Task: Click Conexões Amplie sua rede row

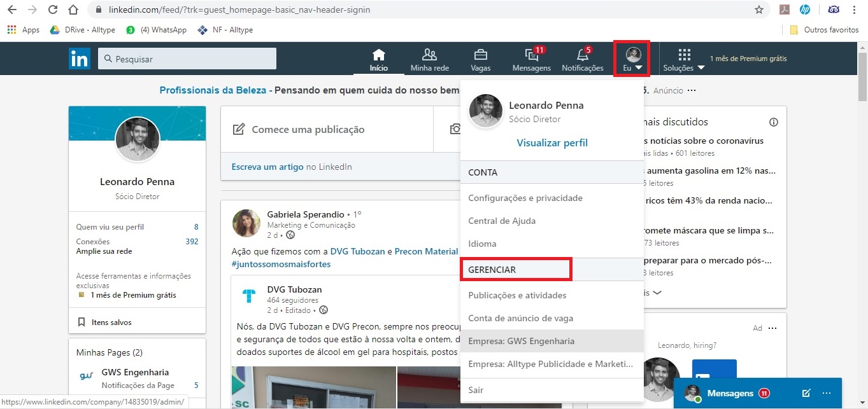Action: click(x=137, y=246)
